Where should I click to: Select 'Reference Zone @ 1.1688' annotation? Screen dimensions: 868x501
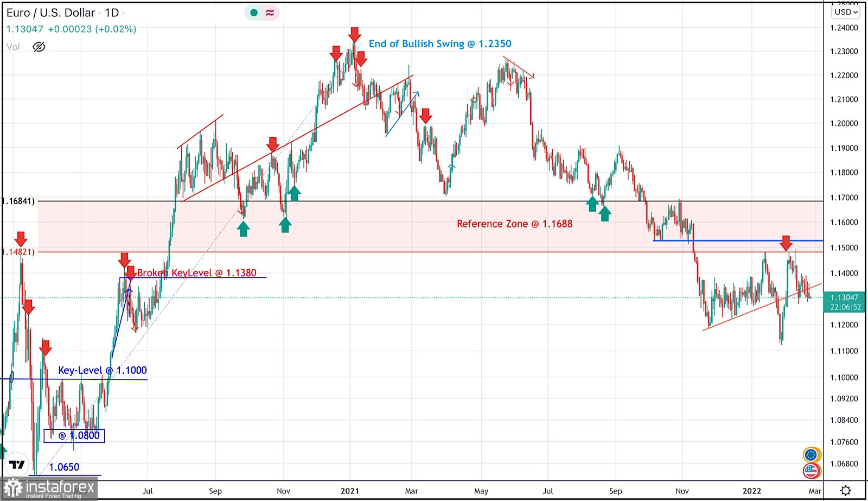click(x=514, y=224)
